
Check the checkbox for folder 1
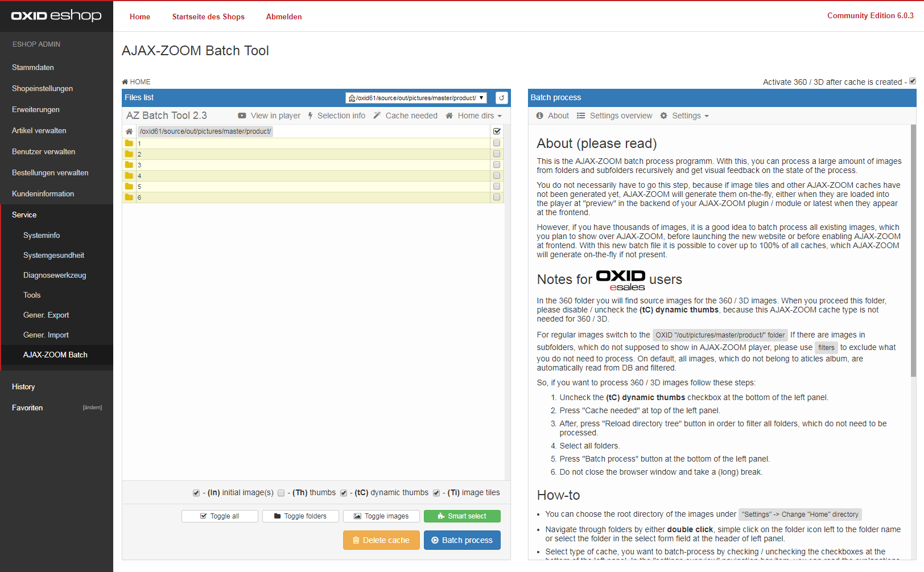click(x=497, y=143)
